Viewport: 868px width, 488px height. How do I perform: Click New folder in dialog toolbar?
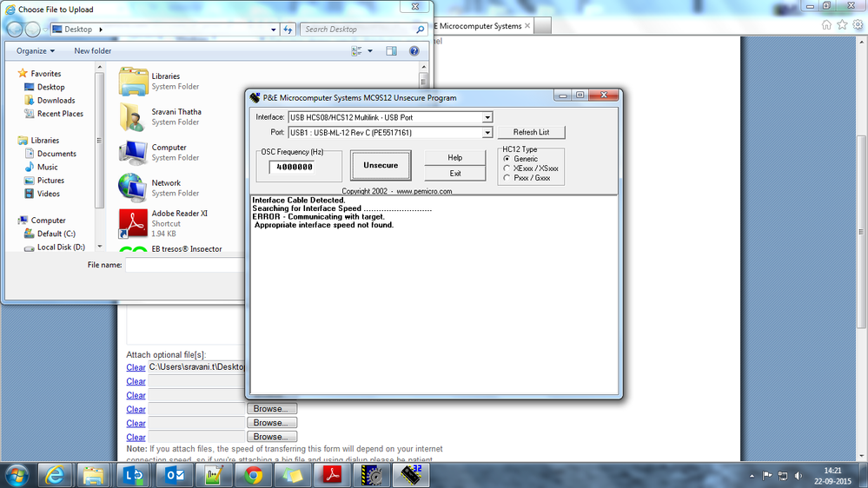tap(92, 51)
